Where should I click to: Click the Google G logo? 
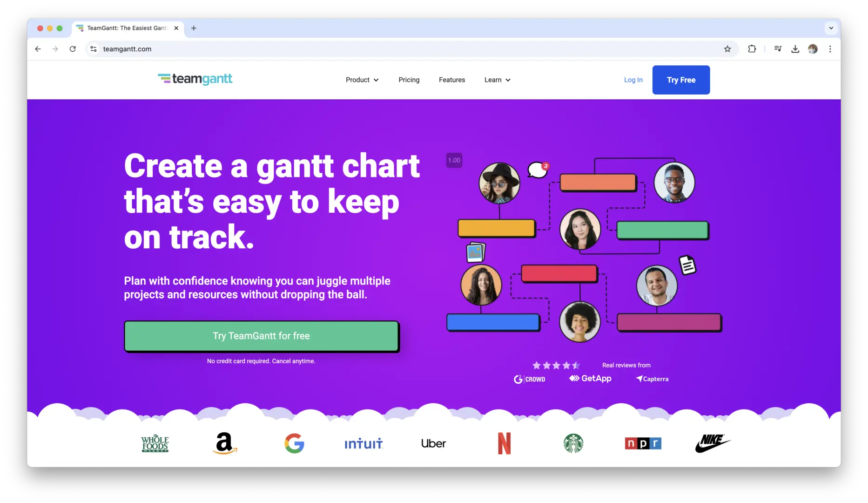pyautogui.click(x=294, y=443)
